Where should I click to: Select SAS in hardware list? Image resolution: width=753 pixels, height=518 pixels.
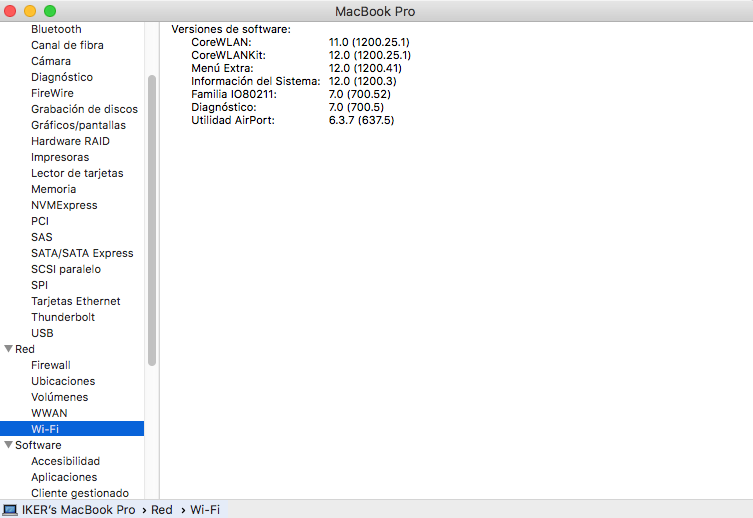click(x=42, y=237)
